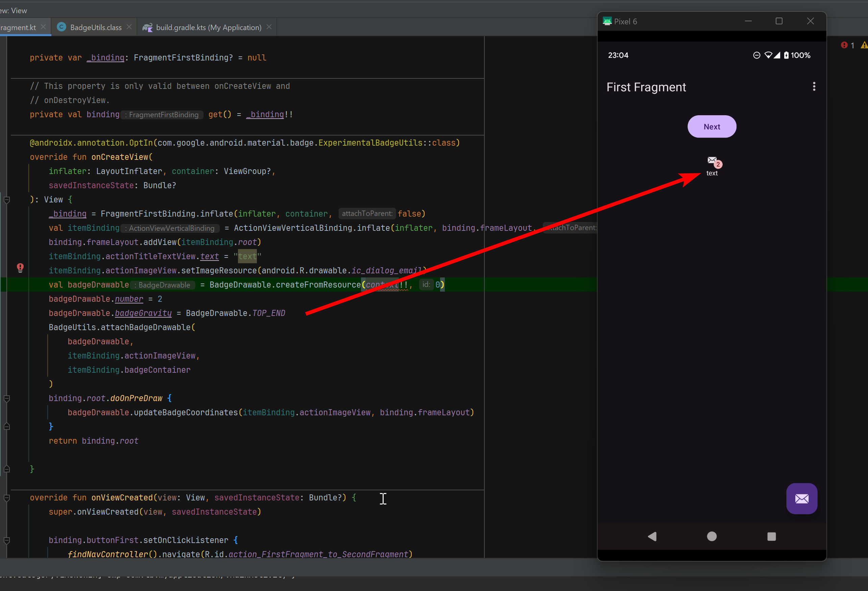Collapse the setOnClickListener block via fold arrow
Viewport: 868px width, 591px height.
click(x=7, y=540)
